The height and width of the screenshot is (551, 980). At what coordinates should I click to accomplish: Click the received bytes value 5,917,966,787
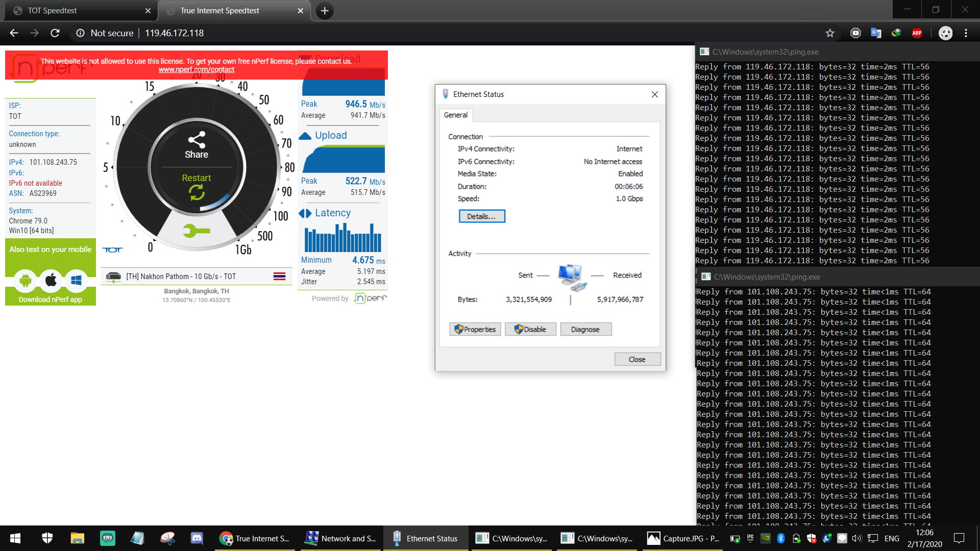pyautogui.click(x=620, y=299)
